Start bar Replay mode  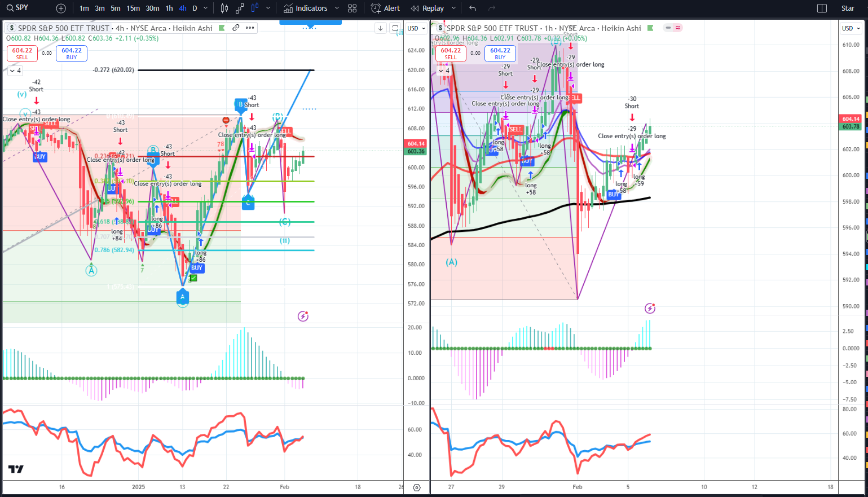pos(428,8)
